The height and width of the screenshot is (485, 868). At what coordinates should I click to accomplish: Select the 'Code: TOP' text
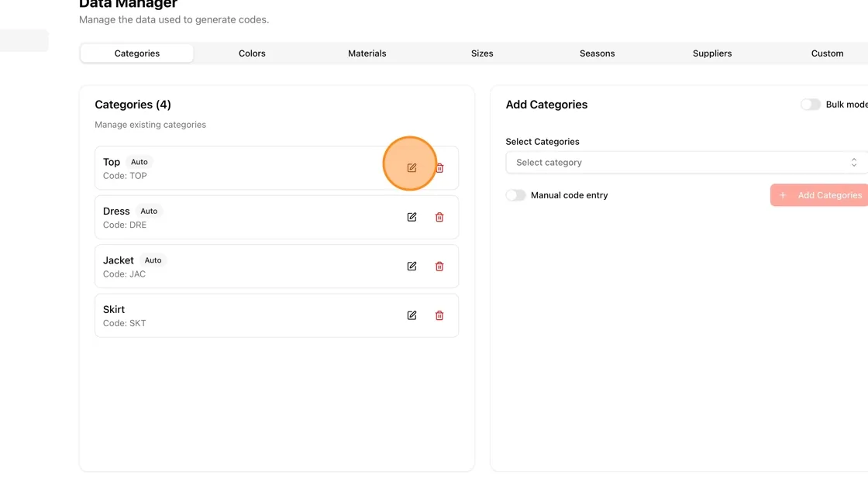pos(125,176)
